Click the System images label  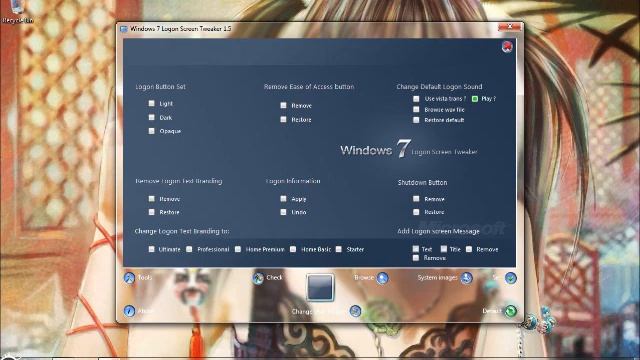(437, 278)
